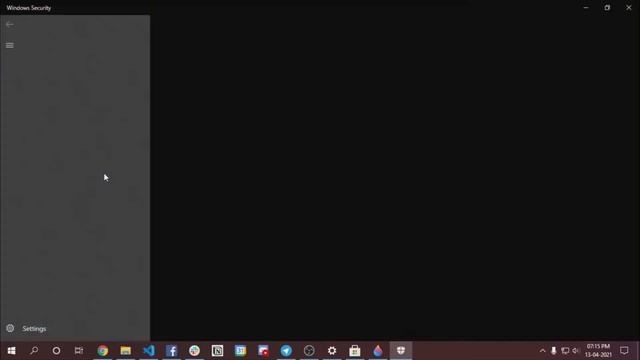Show hidden system tray icons
The image size is (640, 360).
pos(542,351)
